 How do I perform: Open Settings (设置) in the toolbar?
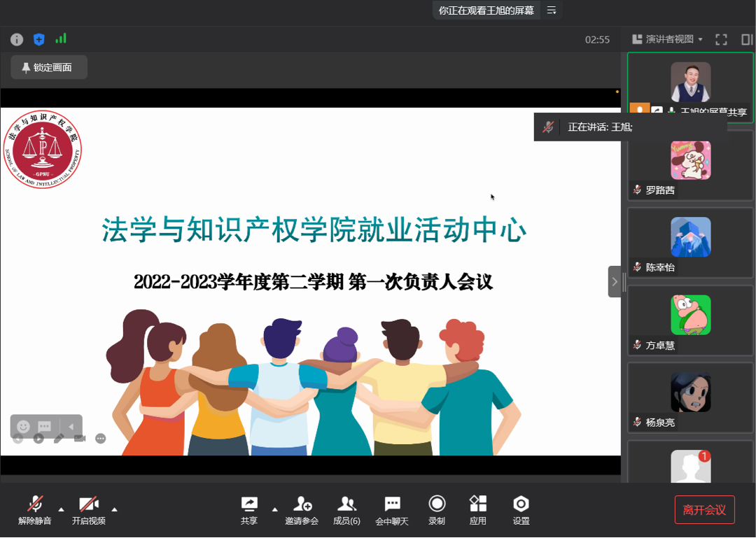coord(521,510)
